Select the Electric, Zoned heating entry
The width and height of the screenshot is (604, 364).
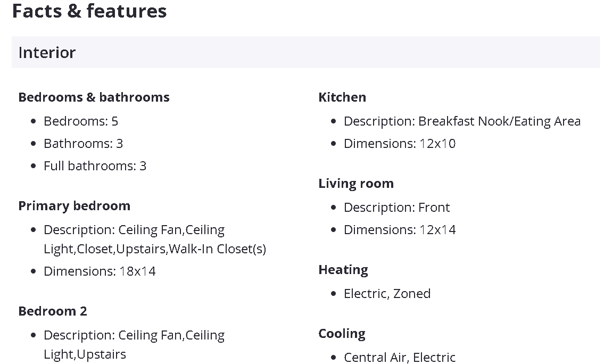387,294
